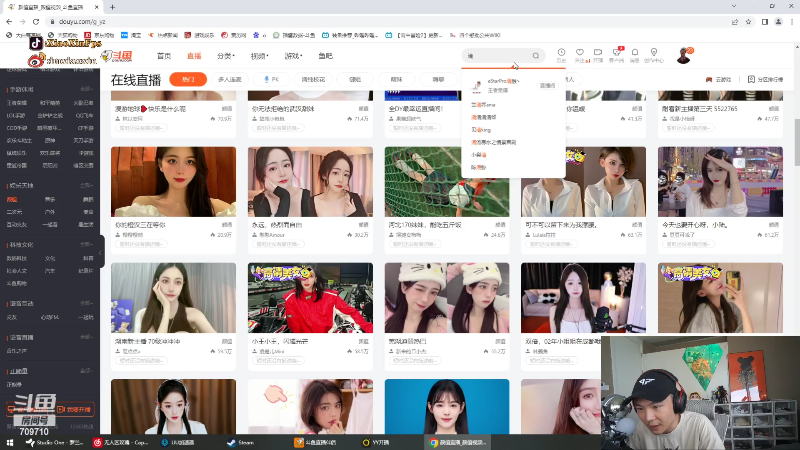The height and width of the screenshot is (450, 800).
Task: Open the Chrome profile icon
Action: pyautogui.click(x=778, y=21)
